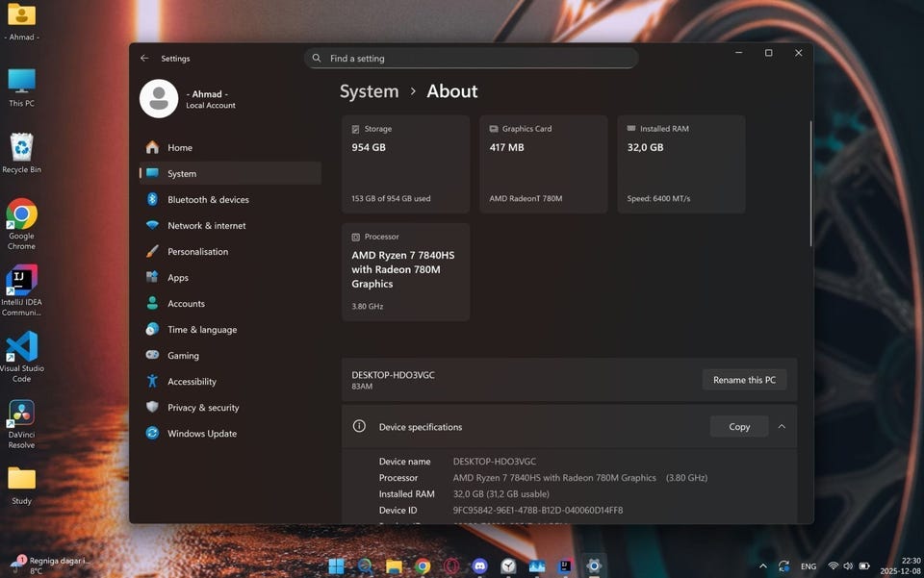924x578 pixels.
Task: Open Accessibility settings
Action: point(192,382)
